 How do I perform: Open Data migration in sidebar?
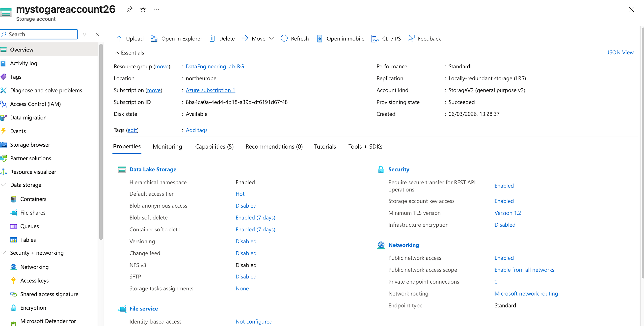[49, 117]
